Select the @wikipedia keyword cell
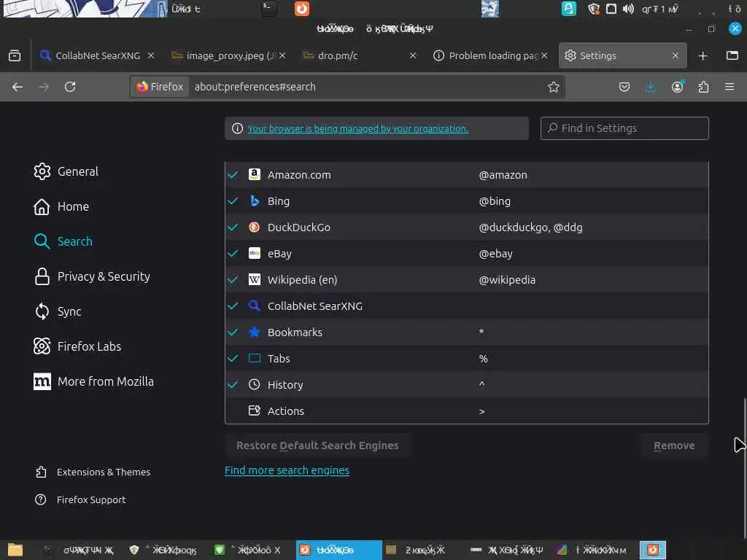 (x=507, y=279)
